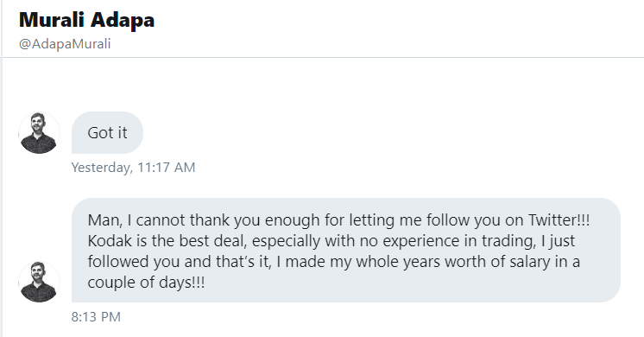
Task: Click "couple of days!!!" text in the message
Action: pos(146,283)
